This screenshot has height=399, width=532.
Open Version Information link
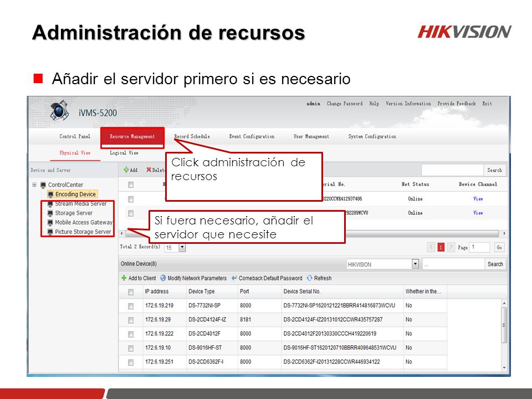[408, 104]
